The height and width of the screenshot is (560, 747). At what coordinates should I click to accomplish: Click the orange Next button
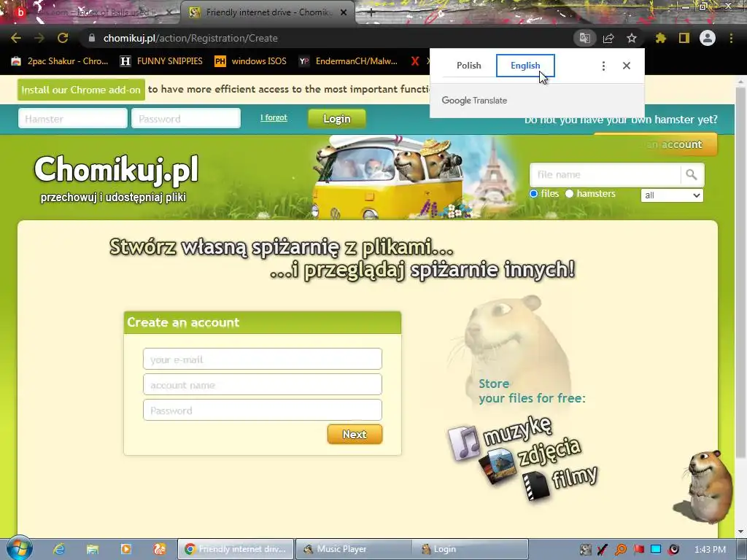(x=355, y=435)
